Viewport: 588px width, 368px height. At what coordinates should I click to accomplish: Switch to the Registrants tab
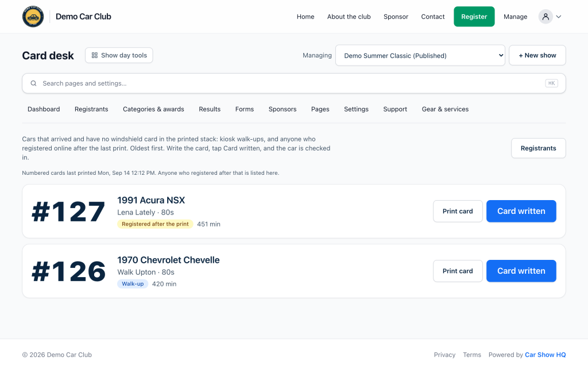tap(91, 109)
